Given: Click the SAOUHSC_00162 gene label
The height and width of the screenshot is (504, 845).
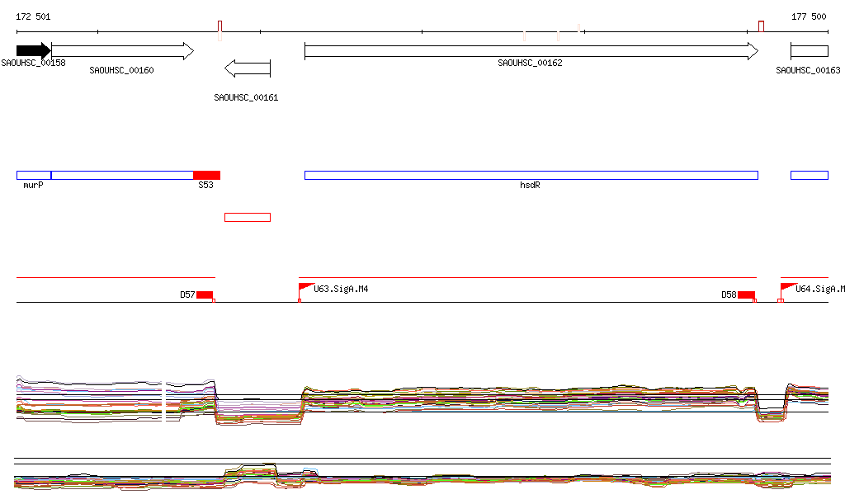Looking at the screenshot, I should (530, 63).
